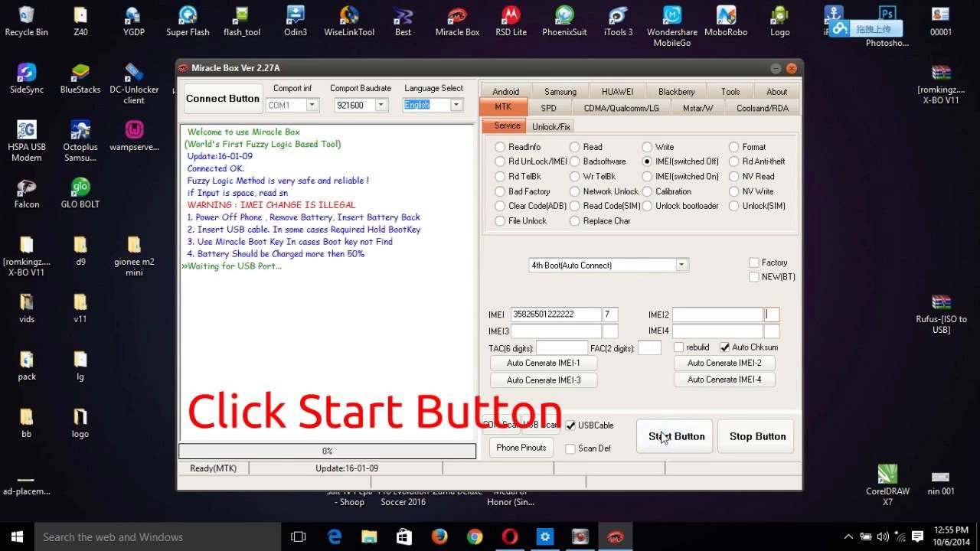This screenshot has width=980, height=551.
Task: Open the YGDP desktop icon
Action: [x=134, y=21]
